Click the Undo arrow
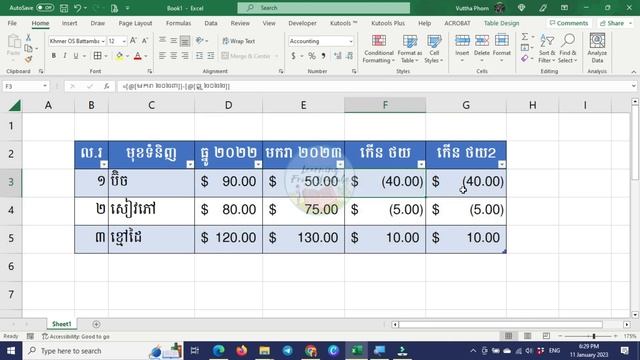640x360 pixels. (x=78, y=8)
